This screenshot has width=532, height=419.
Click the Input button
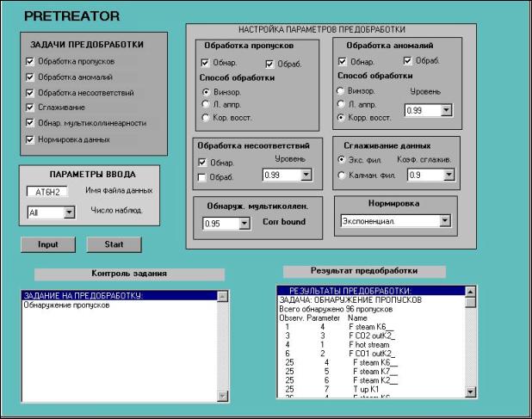(x=48, y=244)
